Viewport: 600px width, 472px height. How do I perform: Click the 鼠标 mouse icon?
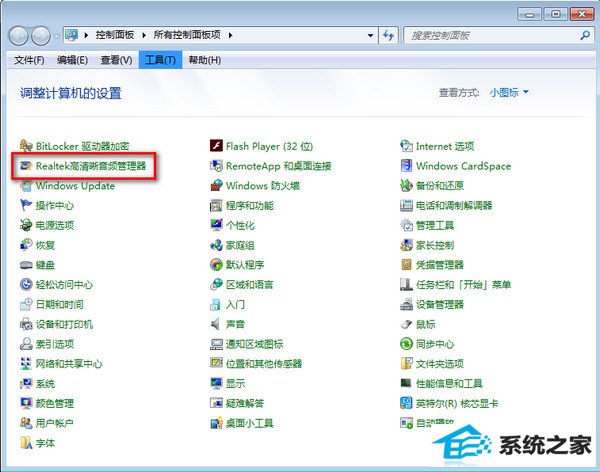coord(406,324)
